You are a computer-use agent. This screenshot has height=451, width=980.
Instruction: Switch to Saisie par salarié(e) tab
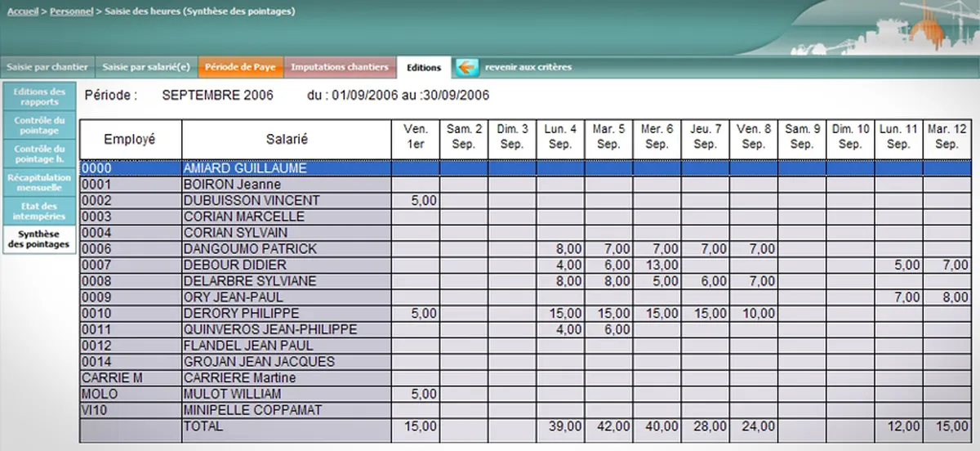pos(146,67)
